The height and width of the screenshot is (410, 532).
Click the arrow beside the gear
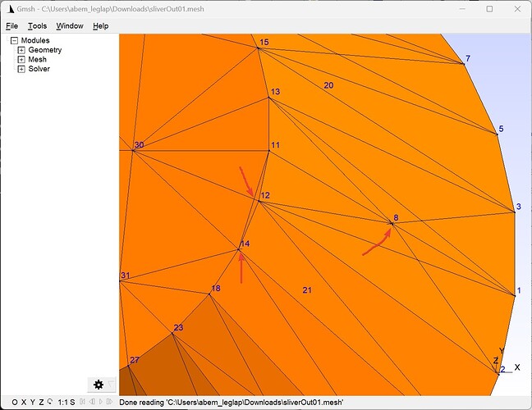111,385
